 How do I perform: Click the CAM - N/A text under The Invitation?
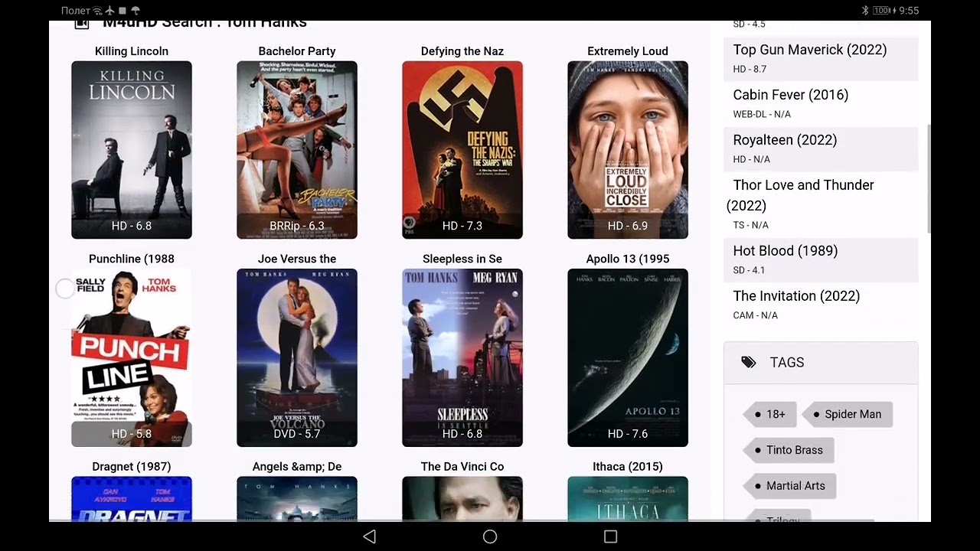click(x=755, y=315)
